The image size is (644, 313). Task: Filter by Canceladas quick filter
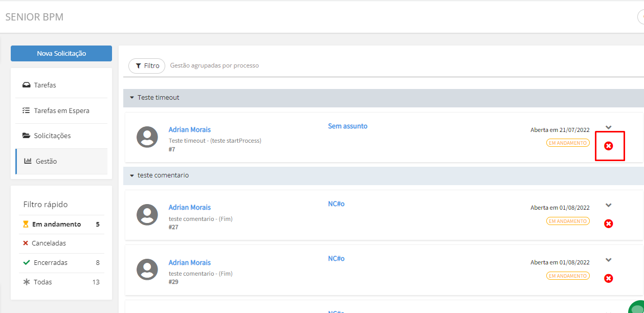pyautogui.click(x=49, y=243)
